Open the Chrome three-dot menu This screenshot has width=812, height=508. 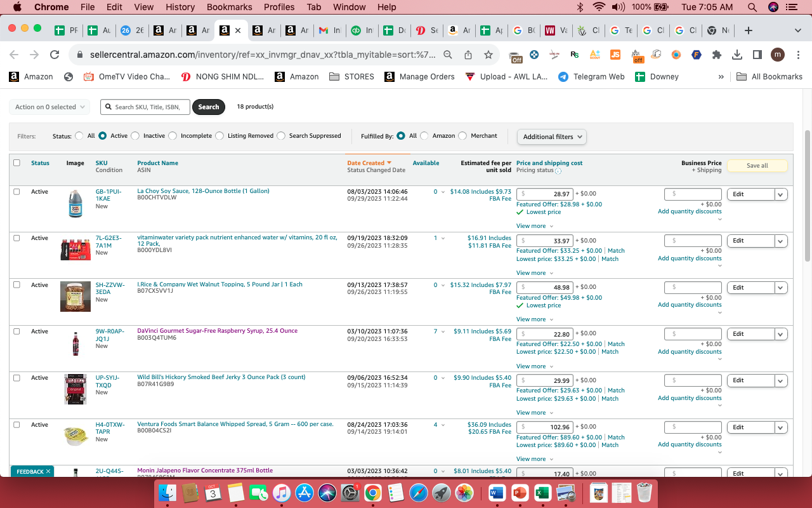797,55
